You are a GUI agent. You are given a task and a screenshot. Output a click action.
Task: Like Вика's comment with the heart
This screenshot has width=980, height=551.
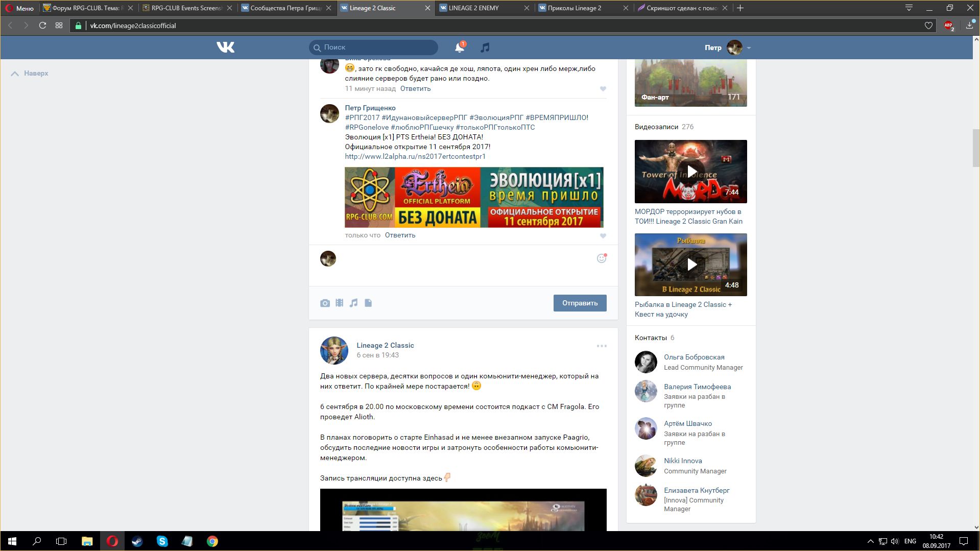(x=603, y=89)
